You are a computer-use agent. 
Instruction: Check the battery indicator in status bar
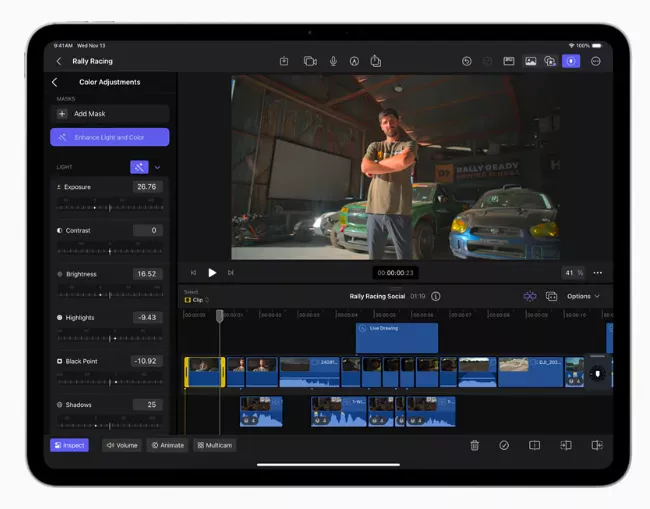click(x=597, y=46)
